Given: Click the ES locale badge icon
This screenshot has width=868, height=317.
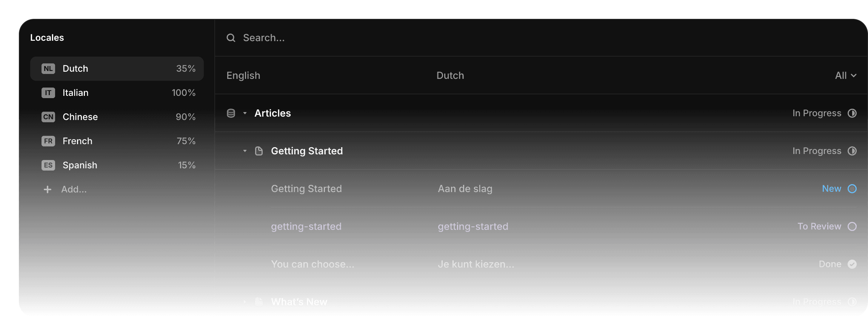Looking at the screenshot, I should [x=48, y=165].
